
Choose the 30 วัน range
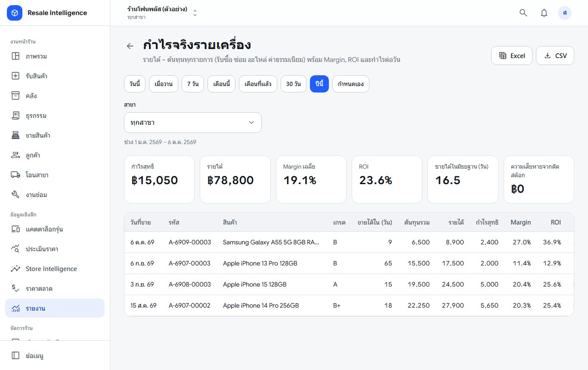[294, 84]
